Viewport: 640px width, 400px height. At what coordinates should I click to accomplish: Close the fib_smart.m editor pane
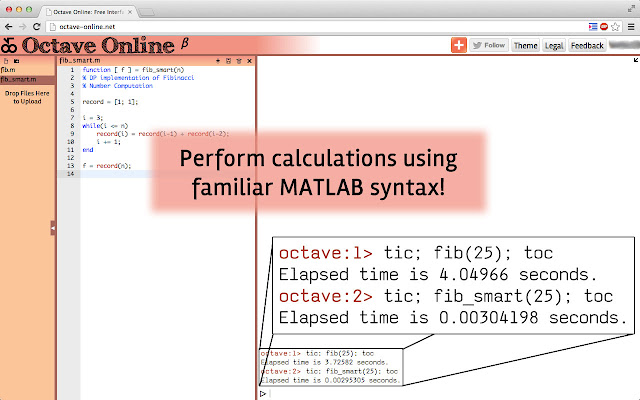(x=249, y=61)
